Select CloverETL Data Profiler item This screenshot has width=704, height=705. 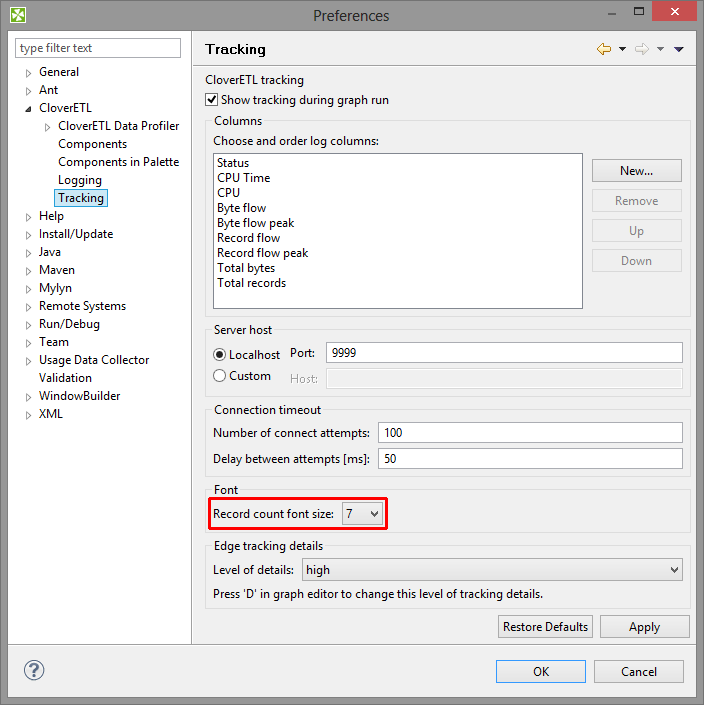point(119,126)
